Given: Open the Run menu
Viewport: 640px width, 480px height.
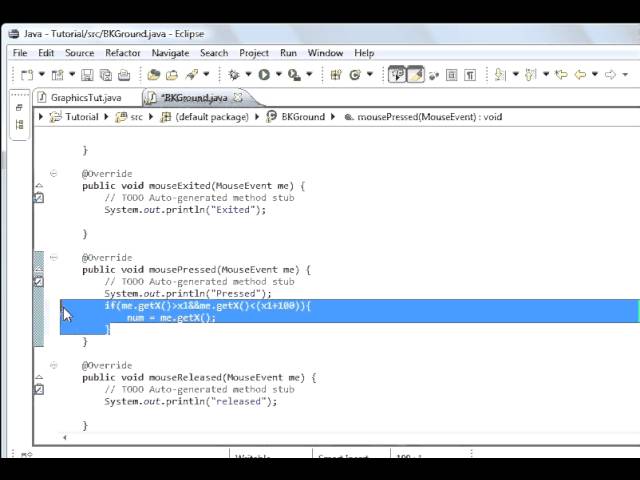Looking at the screenshot, I should (288, 53).
